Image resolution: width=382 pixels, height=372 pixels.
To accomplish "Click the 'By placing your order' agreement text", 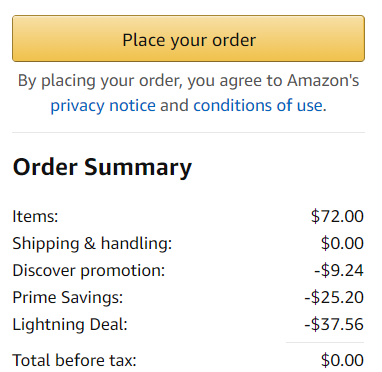I will point(188,93).
